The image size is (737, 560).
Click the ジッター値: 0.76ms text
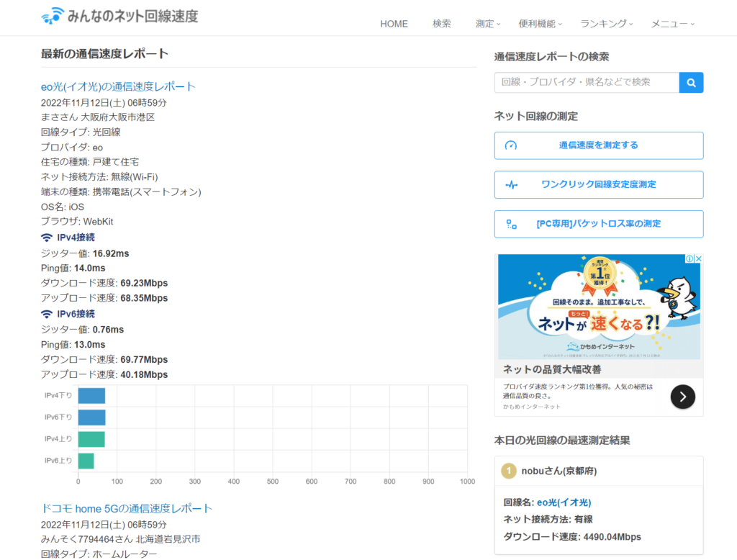coord(82,330)
